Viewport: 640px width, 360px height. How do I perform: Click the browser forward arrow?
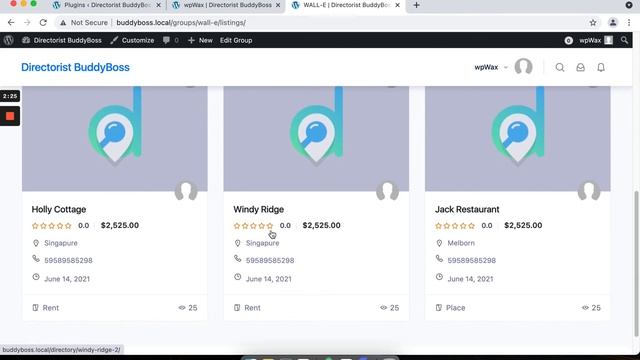[x=27, y=22]
